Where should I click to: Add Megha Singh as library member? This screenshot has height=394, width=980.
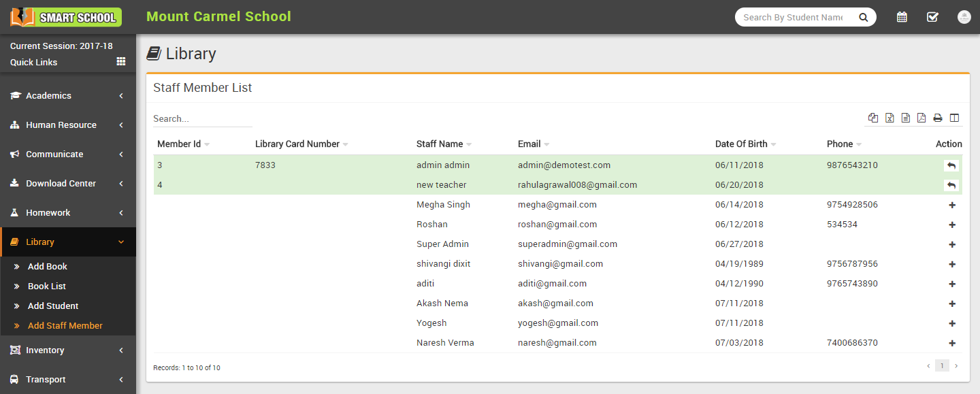951,205
